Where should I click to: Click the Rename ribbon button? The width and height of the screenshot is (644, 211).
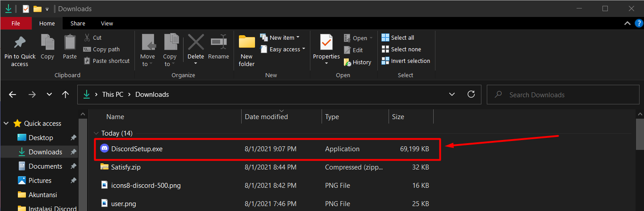tap(218, 47)
